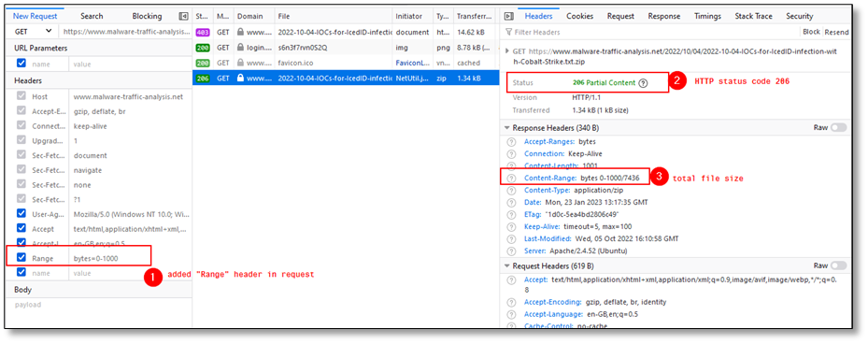Toggle the Connect... keep-alive checkbox

(21, 126)
